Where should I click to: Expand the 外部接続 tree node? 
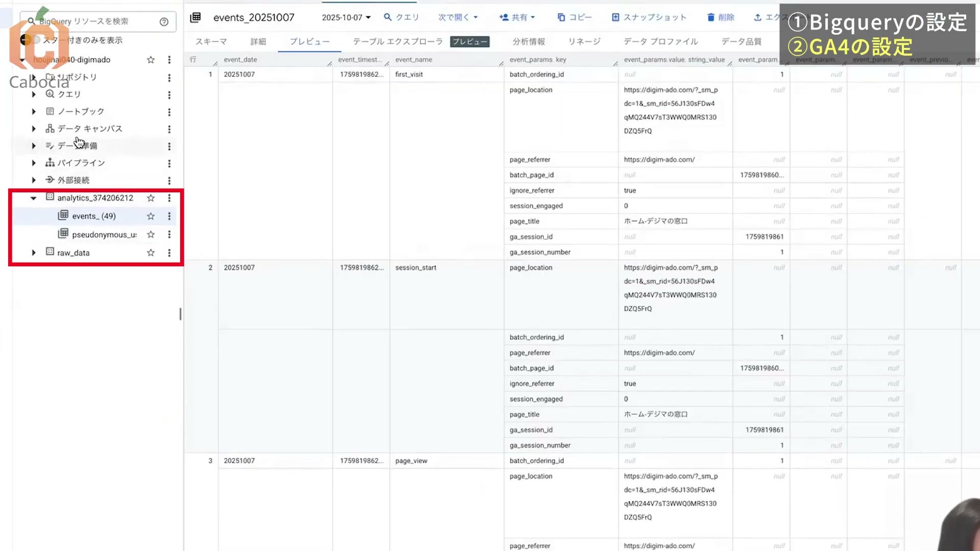click(x=34, y=180)
